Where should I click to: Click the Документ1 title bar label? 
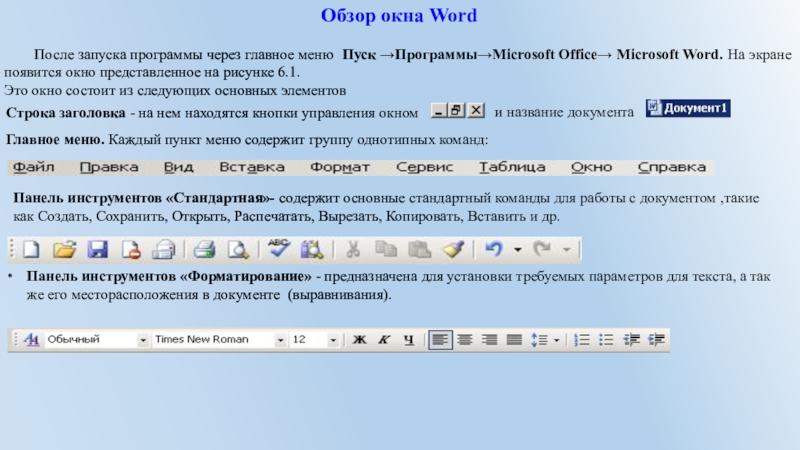[x=695, y=108]
